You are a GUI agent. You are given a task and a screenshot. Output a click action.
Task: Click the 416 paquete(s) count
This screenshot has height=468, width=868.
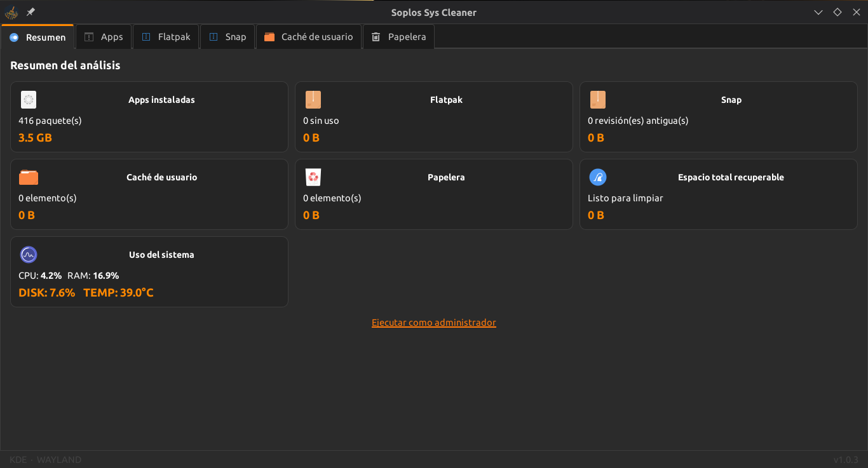(50, 121)
